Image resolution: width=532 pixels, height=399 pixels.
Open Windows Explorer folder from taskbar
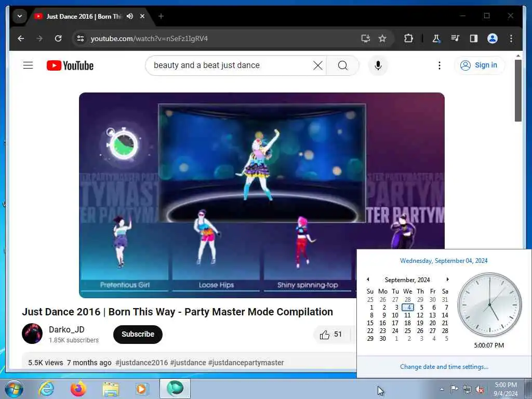coord(111,389)
